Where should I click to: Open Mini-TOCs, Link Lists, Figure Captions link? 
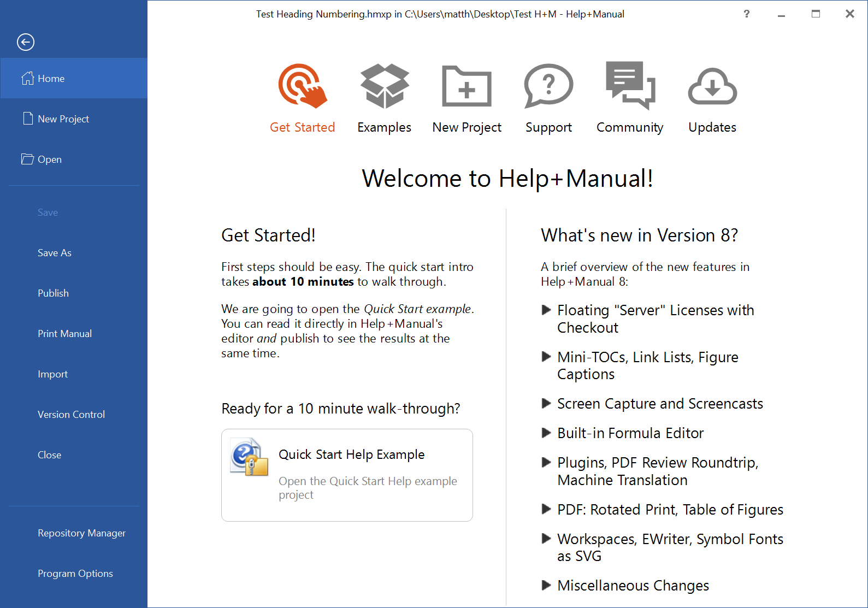648,365
